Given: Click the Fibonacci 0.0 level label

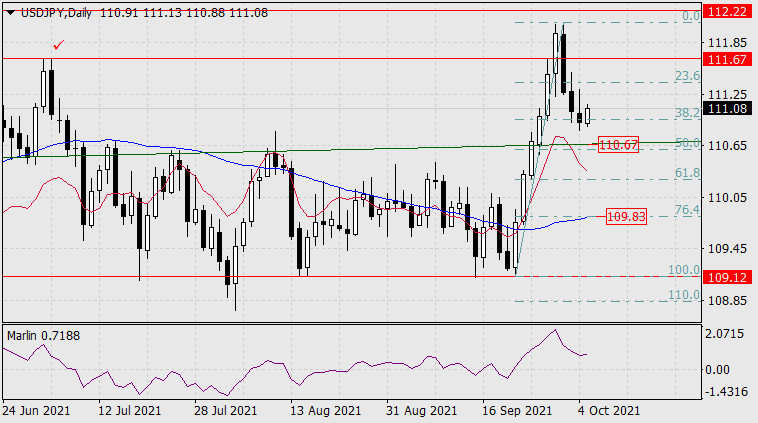Looking at the screenshot, I should click(x=691, y=16).
